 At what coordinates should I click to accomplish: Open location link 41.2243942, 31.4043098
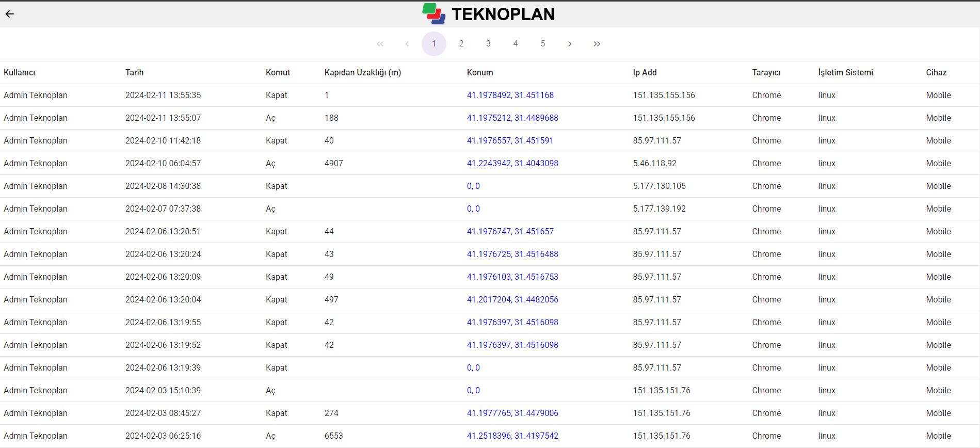[x=512, y=164]
